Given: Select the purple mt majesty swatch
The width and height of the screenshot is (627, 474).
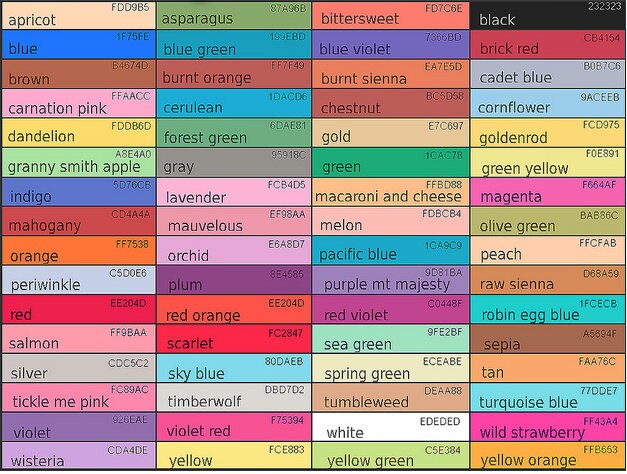Looking at the screenshot, I should [x=390, y=280].
